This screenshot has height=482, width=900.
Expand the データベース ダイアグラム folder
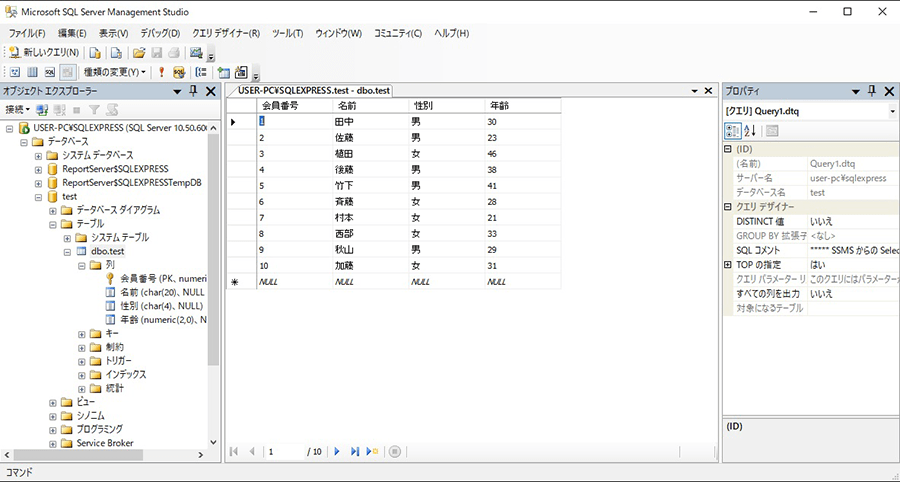coord(52,211)
